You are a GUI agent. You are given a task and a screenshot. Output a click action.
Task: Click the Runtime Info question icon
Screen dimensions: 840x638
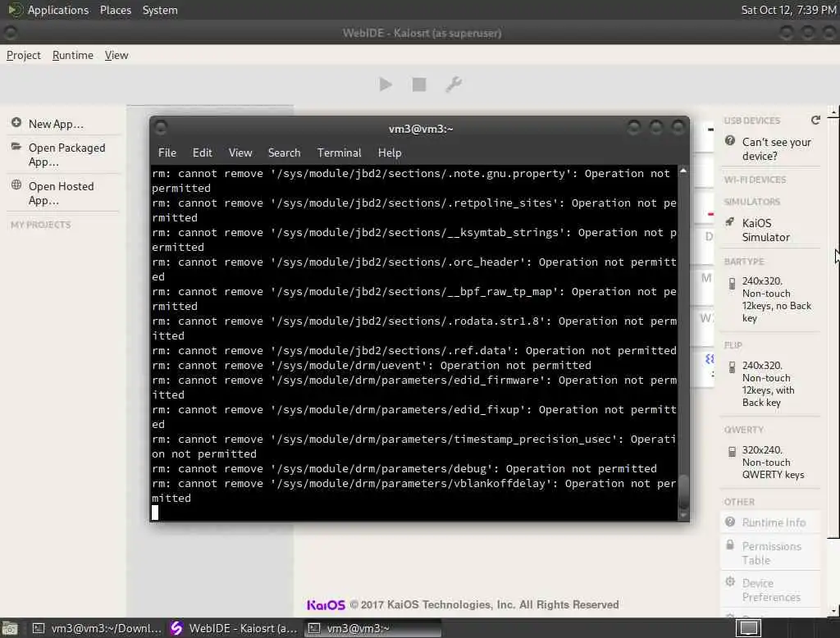(x=729, y=522)
